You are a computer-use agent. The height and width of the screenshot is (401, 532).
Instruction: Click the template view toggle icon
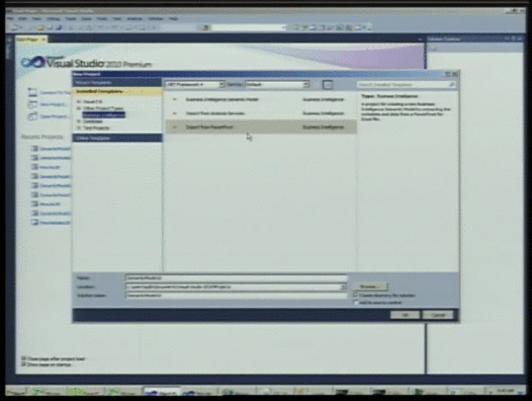(327, 85)
